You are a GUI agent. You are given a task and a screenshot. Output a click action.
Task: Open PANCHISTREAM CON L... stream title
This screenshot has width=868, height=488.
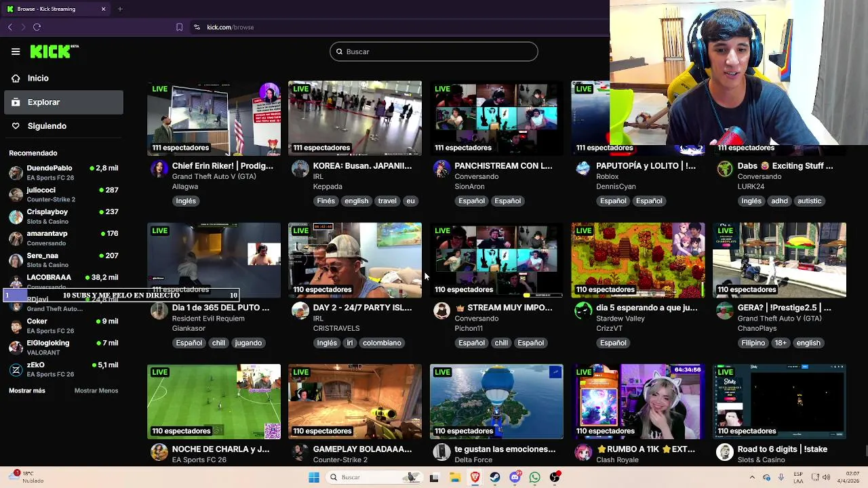[503, 166]
